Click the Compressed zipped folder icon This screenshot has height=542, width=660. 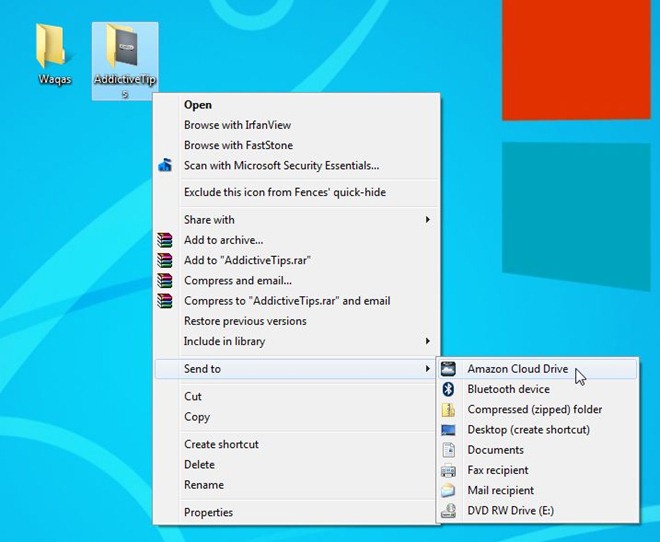pyautogui.click(x=448, y=409)
